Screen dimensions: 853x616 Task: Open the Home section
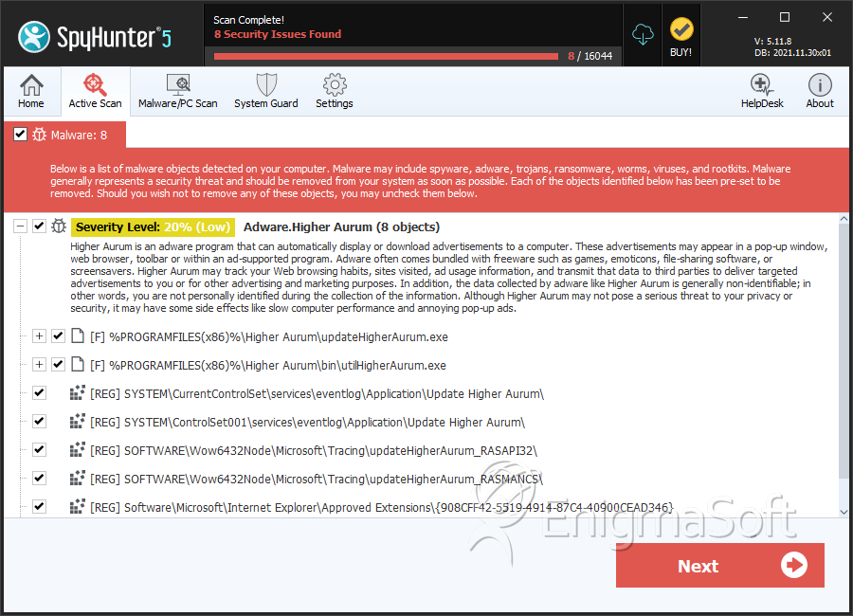point(31,91)
